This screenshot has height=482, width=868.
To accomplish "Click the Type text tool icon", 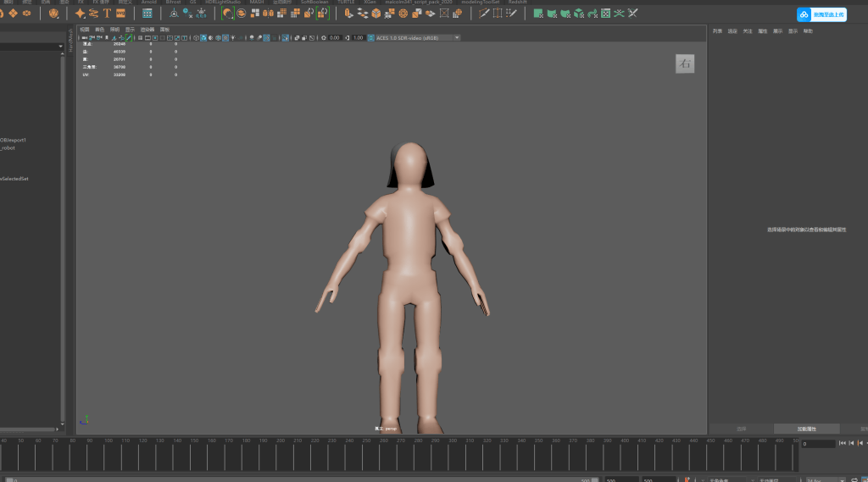I will (x=107, y=14).
